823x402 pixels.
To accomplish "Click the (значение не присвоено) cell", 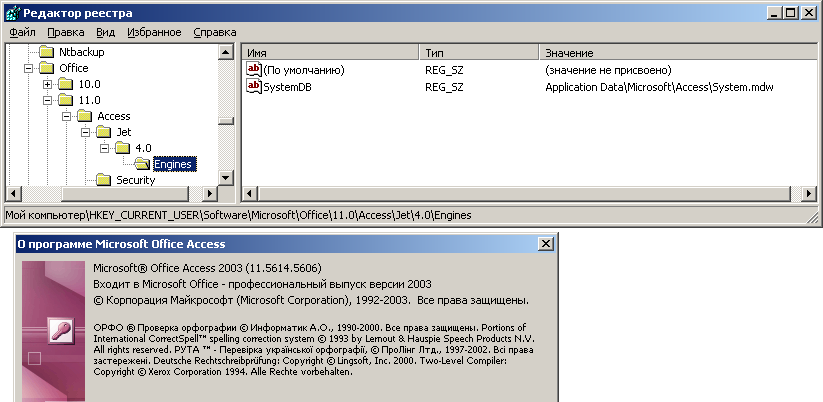I will (608, 70).
